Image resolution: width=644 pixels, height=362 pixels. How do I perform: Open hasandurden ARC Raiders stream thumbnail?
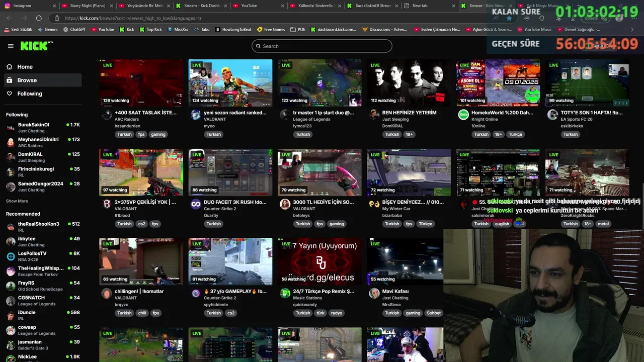(141, 83)
